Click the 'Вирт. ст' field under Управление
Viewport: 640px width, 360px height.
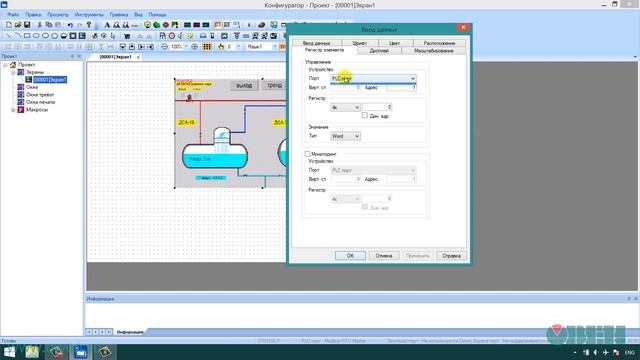[345, 87]
